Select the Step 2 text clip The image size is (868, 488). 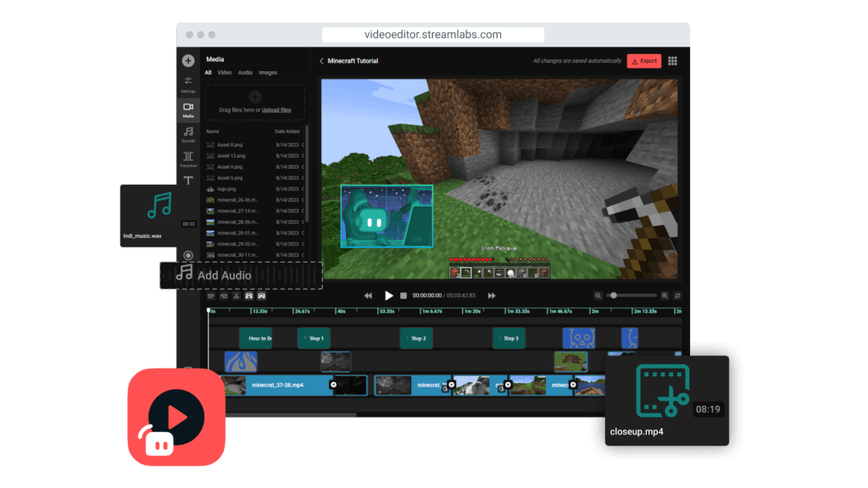(416, 338)
